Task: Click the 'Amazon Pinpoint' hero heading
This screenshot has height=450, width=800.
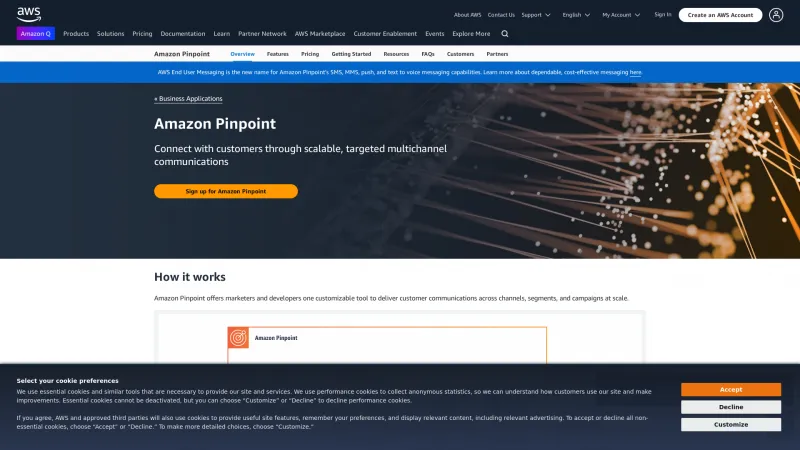Action: coord(215,124)
